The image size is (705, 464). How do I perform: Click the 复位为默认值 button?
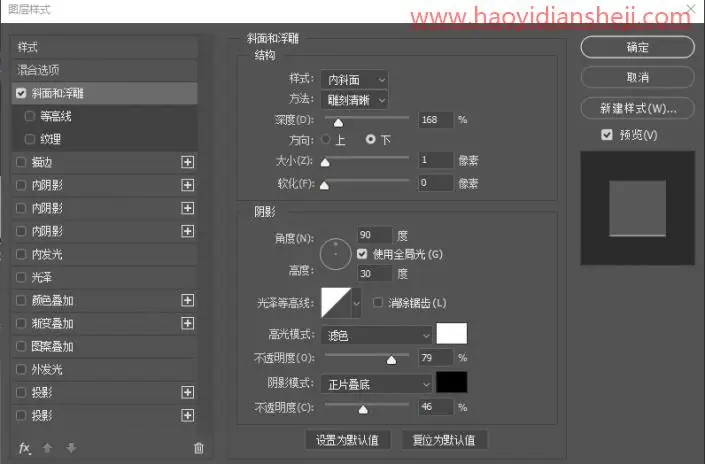coord(444,440)
